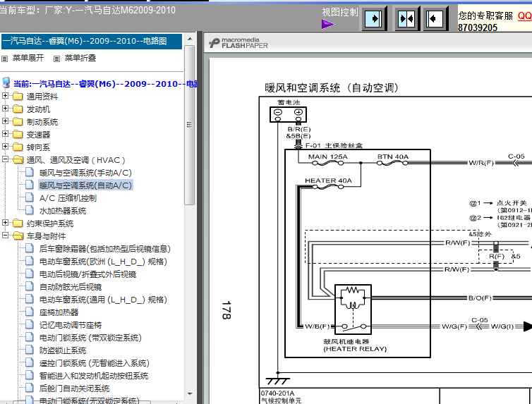
Task: Click the 约束保护系统 folder label
Action: [x=50, y=224]
